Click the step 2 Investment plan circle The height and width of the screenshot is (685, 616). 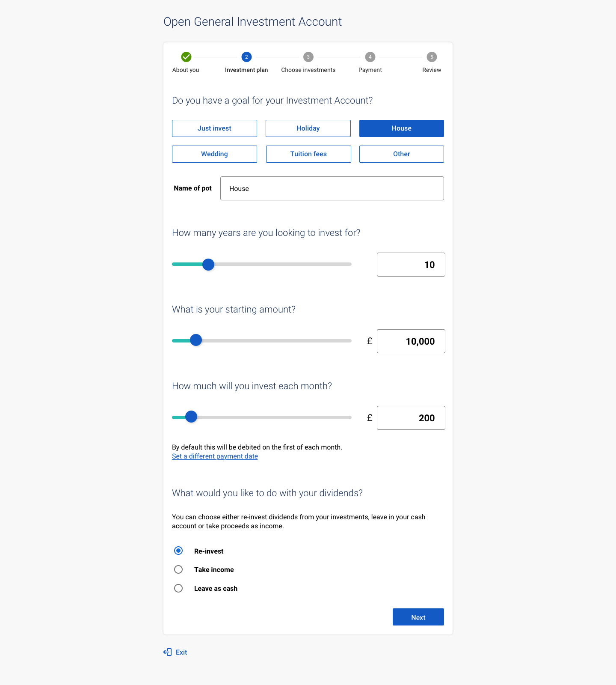tap(246, 57)
